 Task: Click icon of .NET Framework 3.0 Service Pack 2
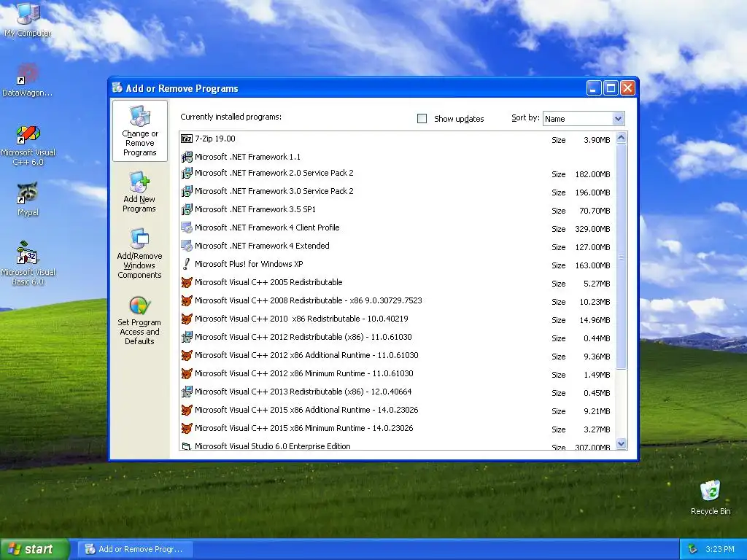click(x=187, y=191)
